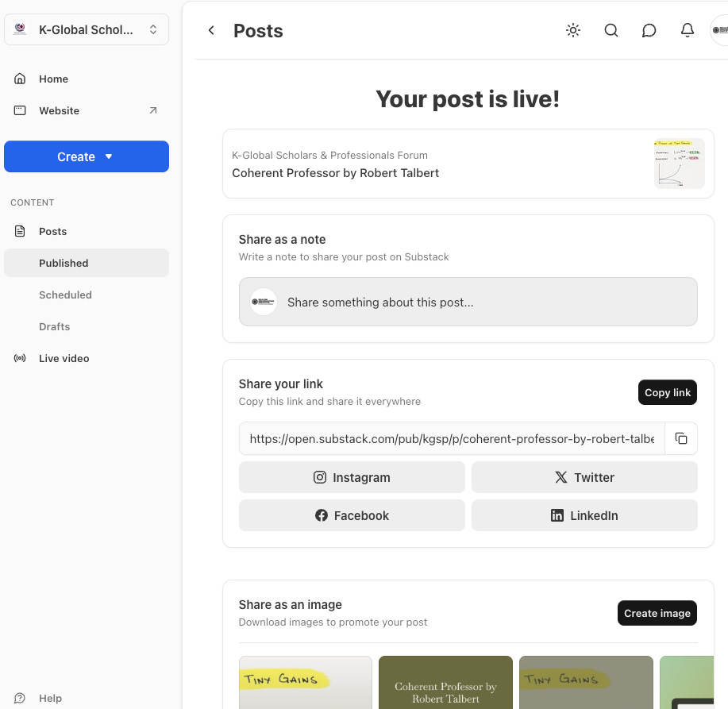Open Website link in sidebar
The image size is (728, 709).
tap(87, 110)
